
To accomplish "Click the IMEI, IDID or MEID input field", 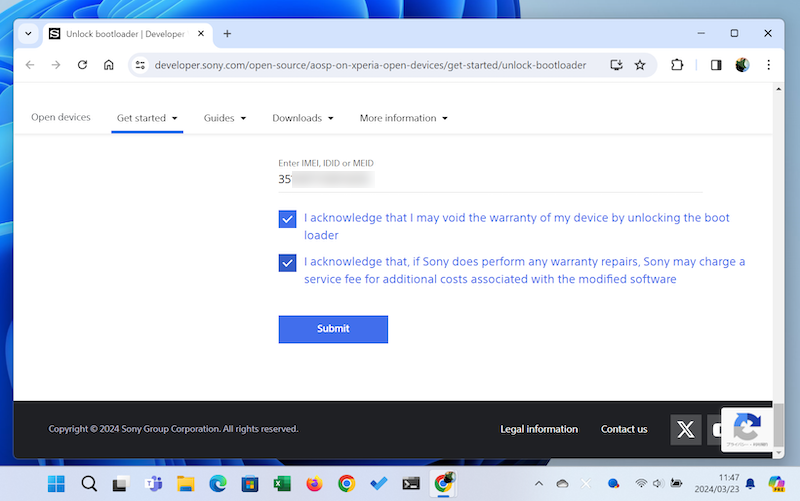I will [x=490, y=180].
